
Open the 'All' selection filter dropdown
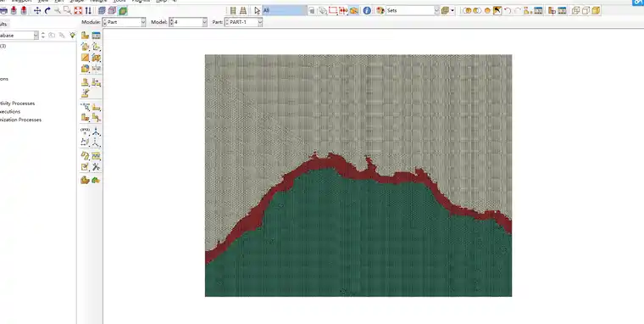284,11
